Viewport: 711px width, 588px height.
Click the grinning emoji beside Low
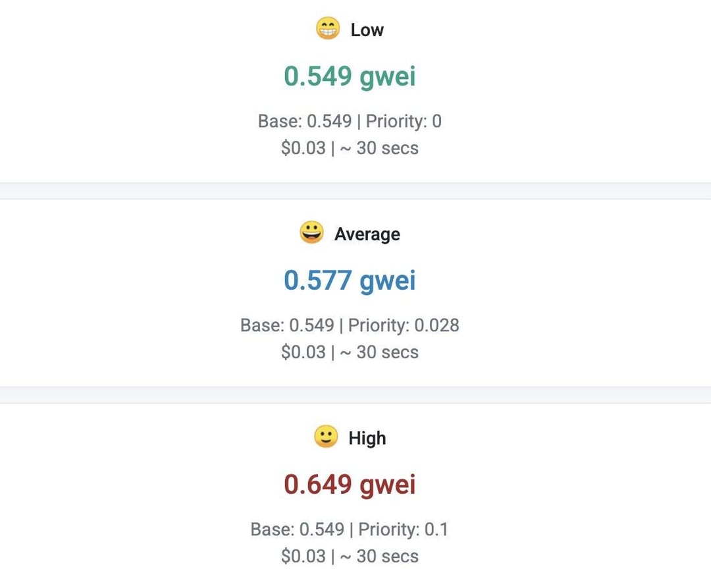click(327, 28)
